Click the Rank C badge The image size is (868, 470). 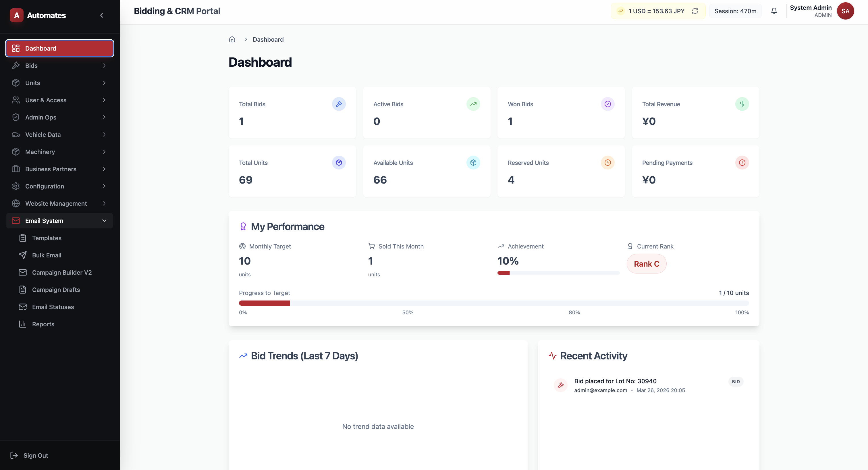coord(646,264)
